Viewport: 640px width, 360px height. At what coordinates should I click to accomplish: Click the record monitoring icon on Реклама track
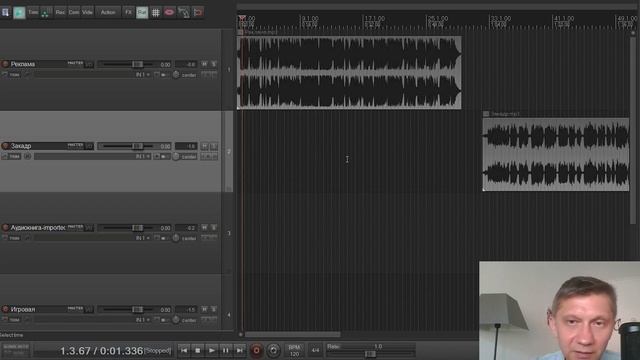[164, 75]
